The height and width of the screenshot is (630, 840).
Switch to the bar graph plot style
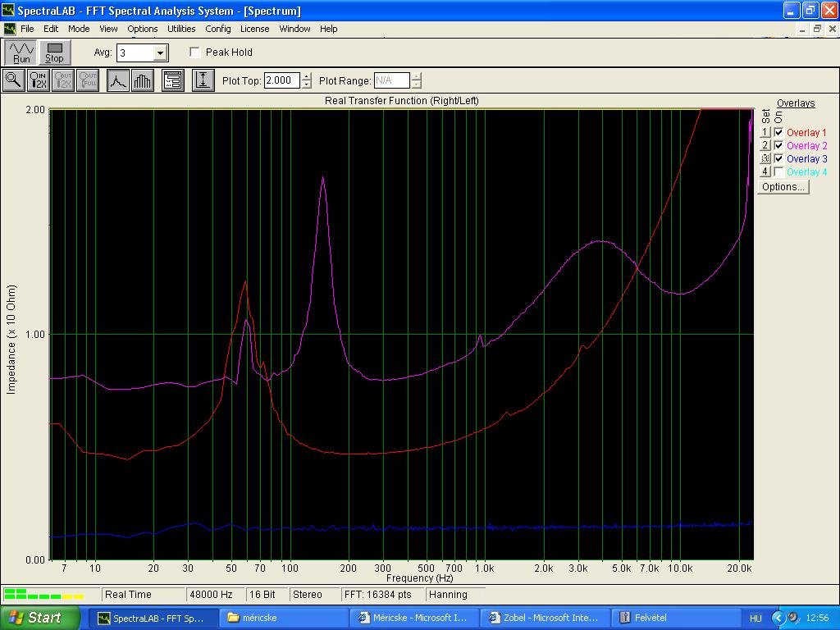click(x=143, y=80)
